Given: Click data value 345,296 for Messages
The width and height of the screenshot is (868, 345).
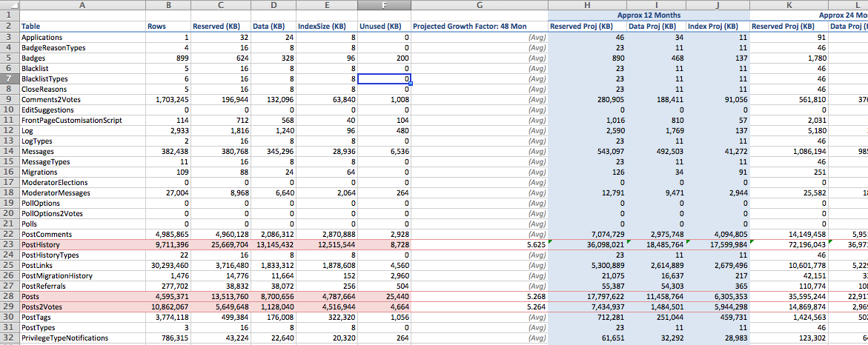Looking at the screenshot, I should (x=273, y=151).
